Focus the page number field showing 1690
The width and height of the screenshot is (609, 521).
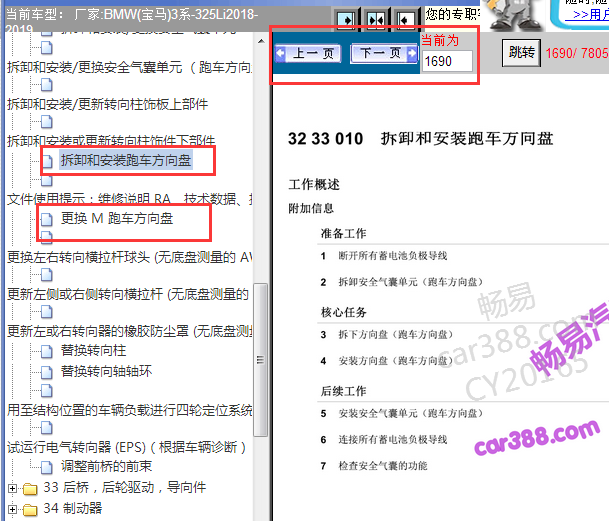pos(447,61)
